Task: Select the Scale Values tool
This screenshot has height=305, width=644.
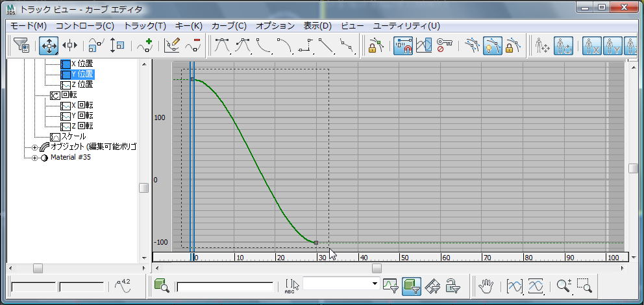Action: pos(117,45)
